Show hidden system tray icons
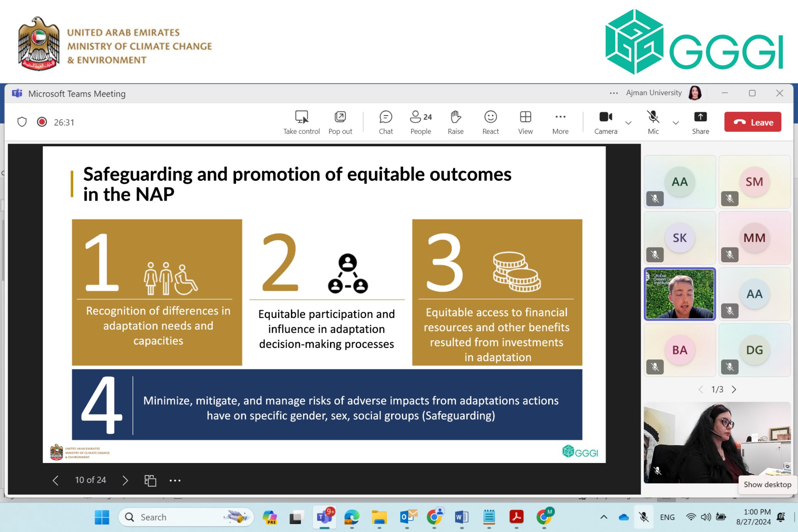Viewport: 798px width, 532px height. pyautogui.click(x=604, y=517)
